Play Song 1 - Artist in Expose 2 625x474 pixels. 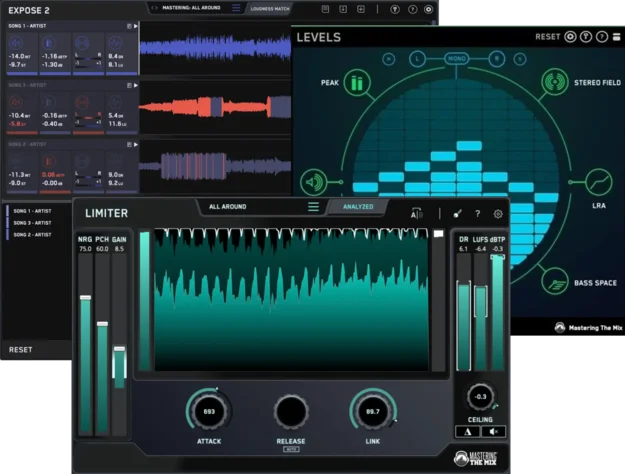[136, 26]
